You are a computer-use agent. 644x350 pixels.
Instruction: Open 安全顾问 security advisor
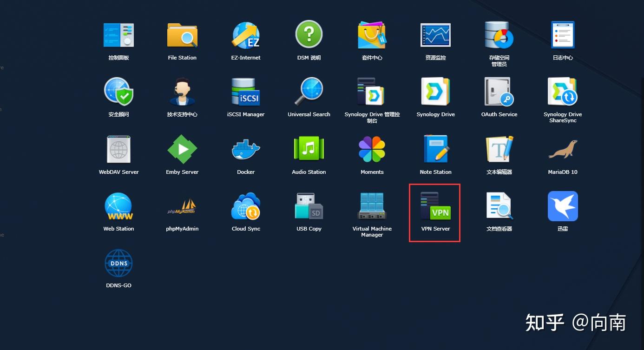118,92
